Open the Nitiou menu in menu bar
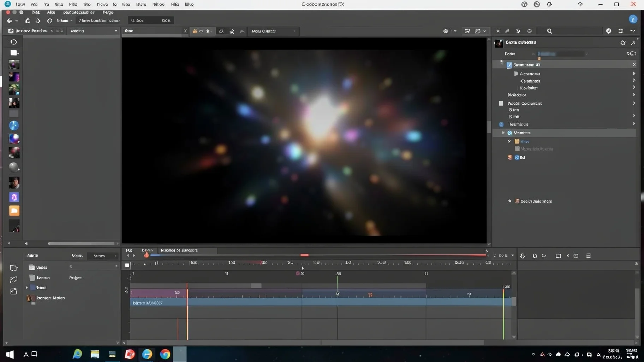 (158, 4)
